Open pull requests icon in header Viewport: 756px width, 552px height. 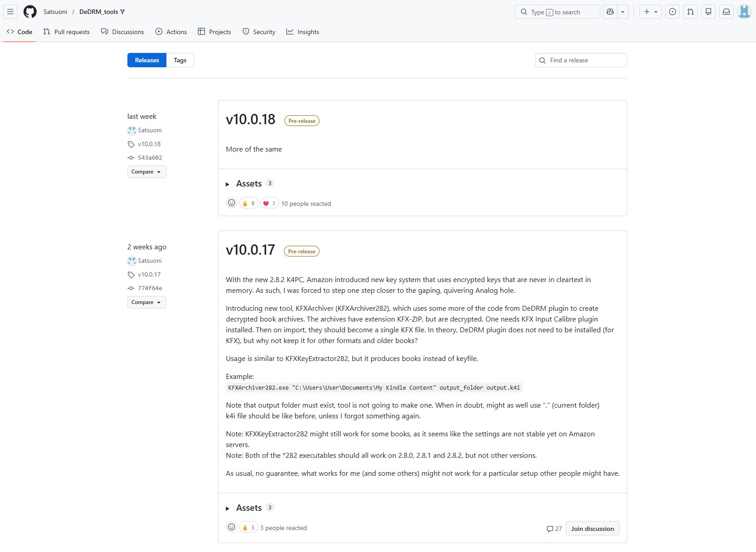coord(690,12)
